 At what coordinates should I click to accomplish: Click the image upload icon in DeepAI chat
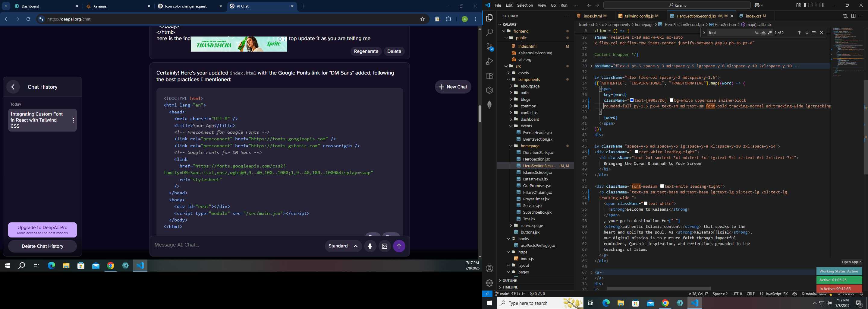tap(385, 246)
